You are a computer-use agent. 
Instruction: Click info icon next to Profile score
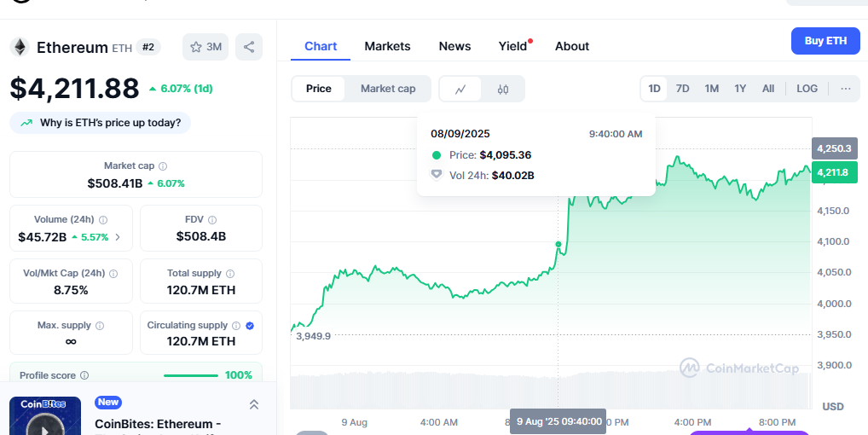pyautogui.click(x=84, y=375)
